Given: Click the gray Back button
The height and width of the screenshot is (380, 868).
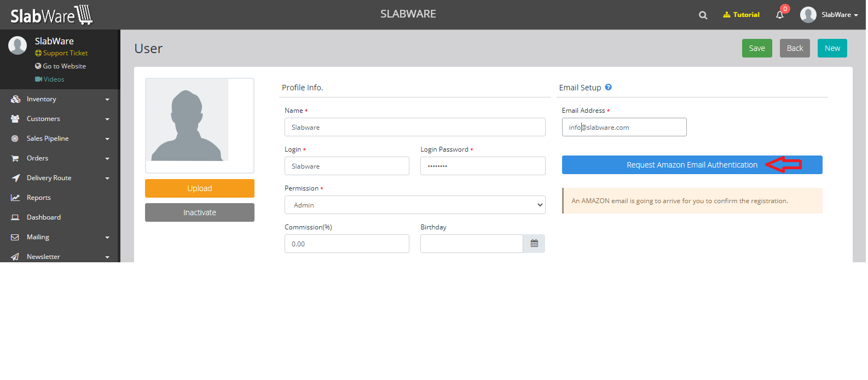Looking at the screenshot, I should tap(795, 48).
